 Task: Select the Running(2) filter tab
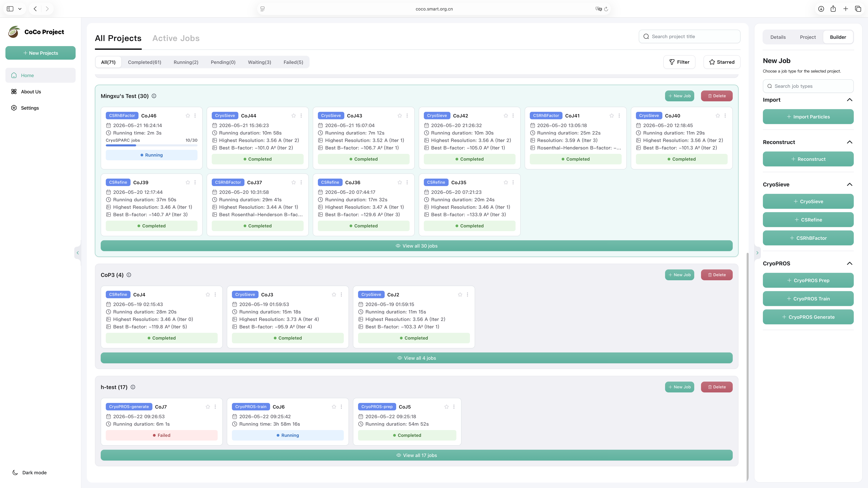[186, 62]
